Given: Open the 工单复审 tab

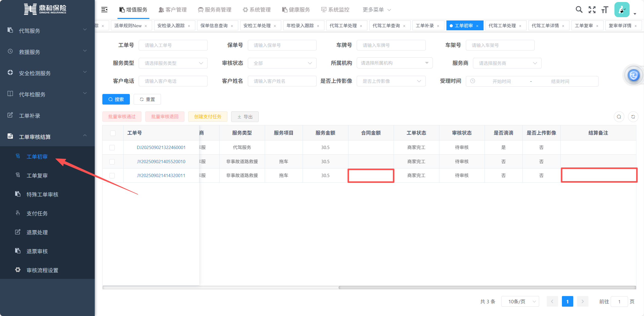Looking at the screenshot, I should [584, 26].
